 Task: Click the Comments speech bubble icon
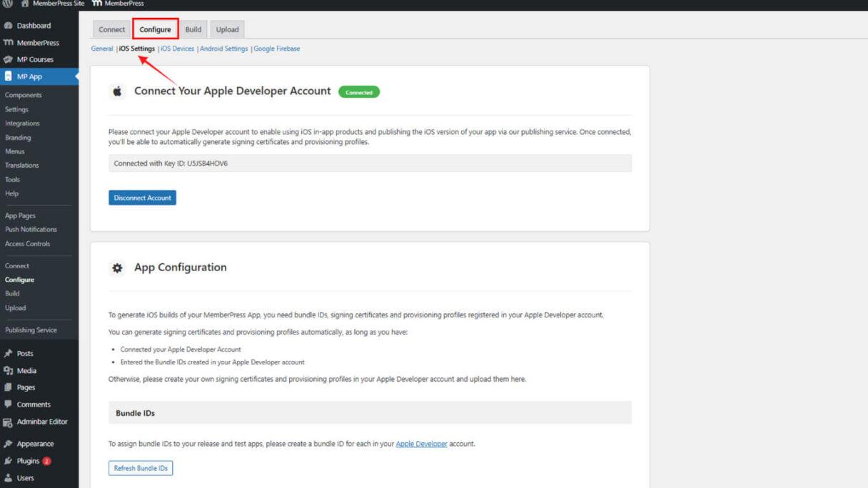[9, 404]
